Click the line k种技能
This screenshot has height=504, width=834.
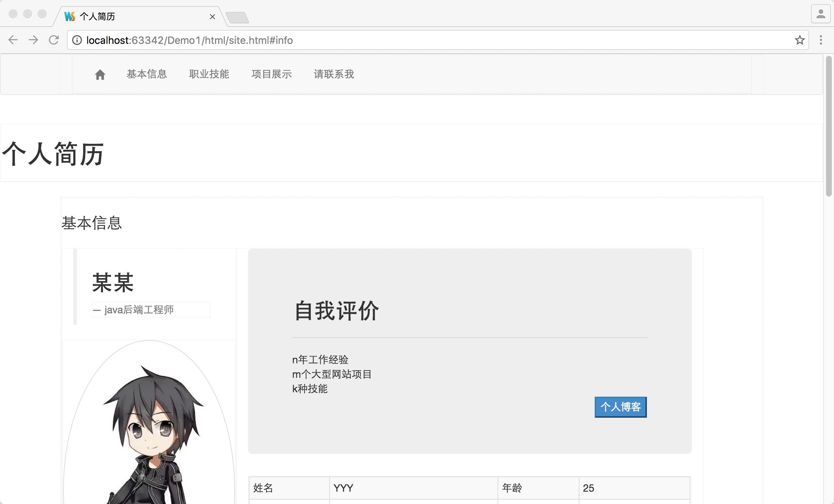click(x=310, y=389)
